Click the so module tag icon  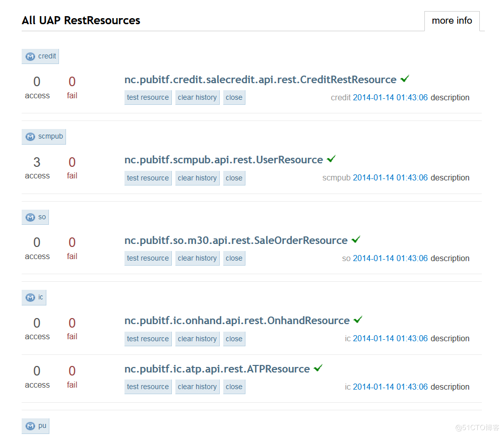point(31,217)
